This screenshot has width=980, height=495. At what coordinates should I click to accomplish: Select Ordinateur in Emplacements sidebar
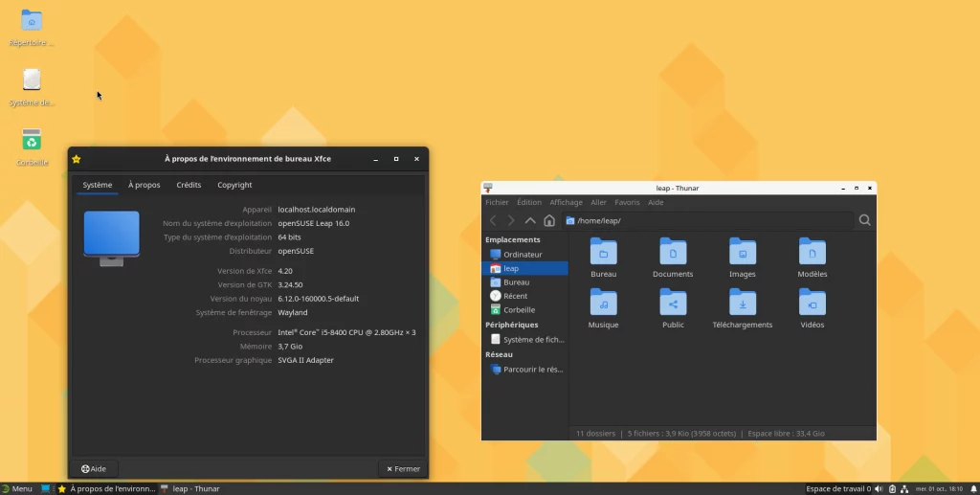coord(522,255)
